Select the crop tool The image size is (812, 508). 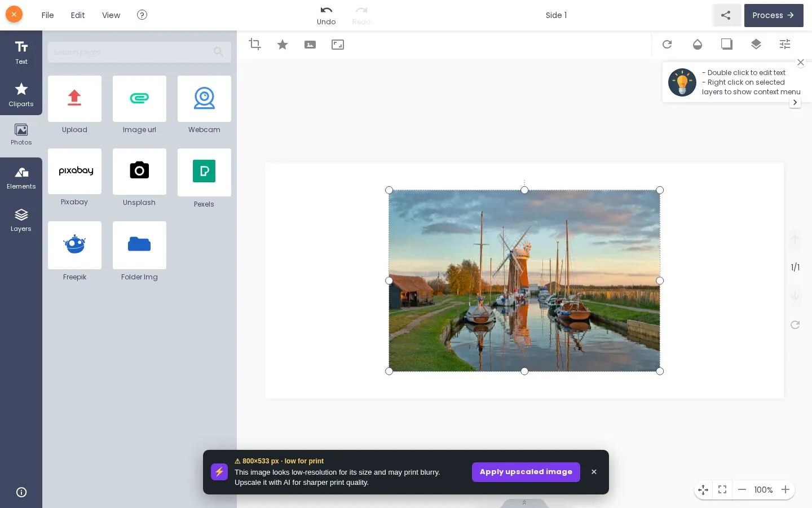click(x=255, y=44)
